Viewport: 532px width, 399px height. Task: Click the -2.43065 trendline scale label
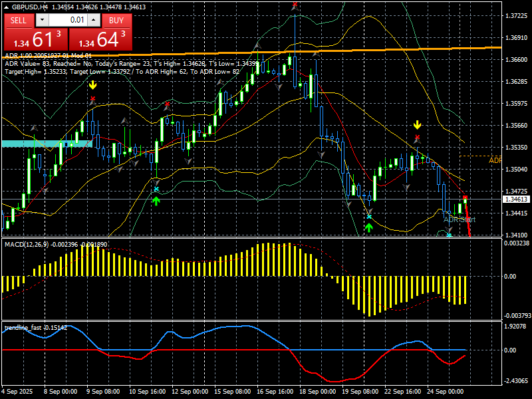pyautogui.click(x=517, y=380)
